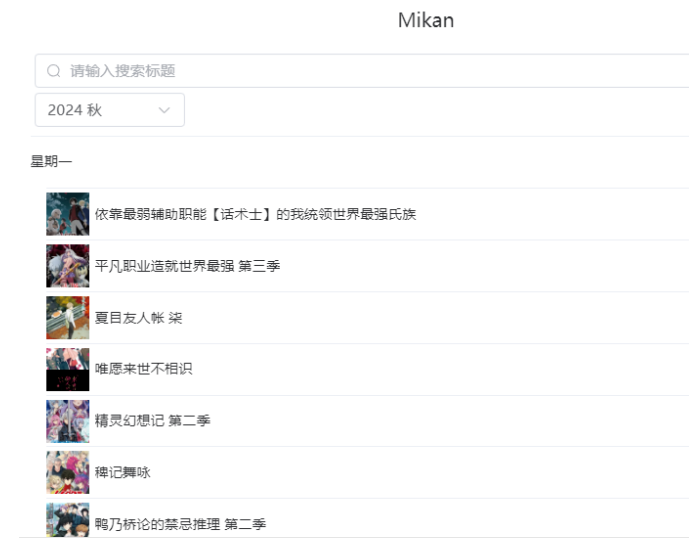This screenshot has height=539, width=689.
Task: Click the Mikan page title
Action: 426,20
